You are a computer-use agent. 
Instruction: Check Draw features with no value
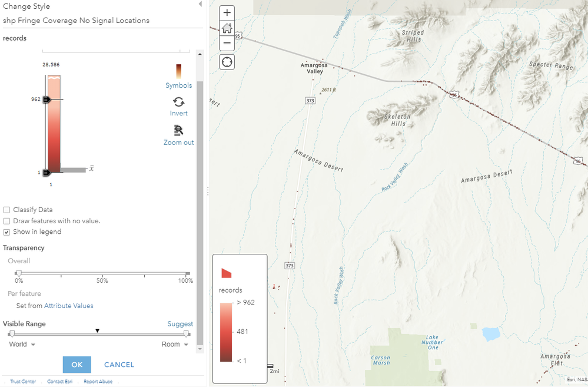(6, 221)
